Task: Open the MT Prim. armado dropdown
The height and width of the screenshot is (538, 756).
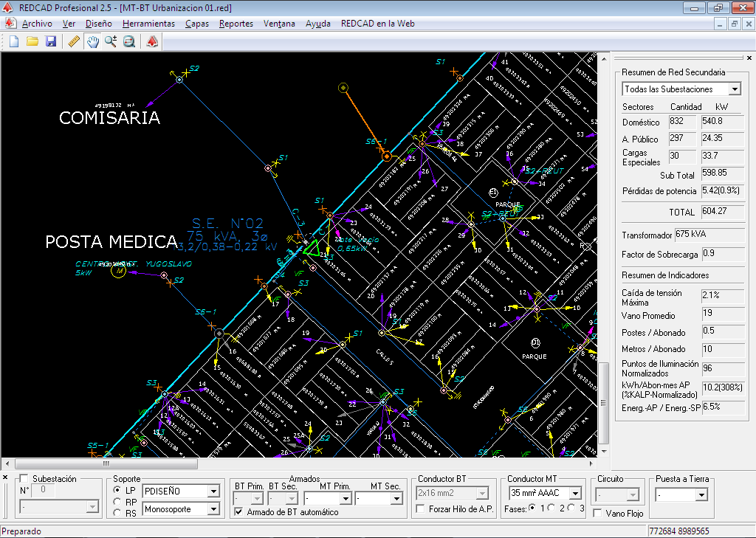Action: (346, 498)
